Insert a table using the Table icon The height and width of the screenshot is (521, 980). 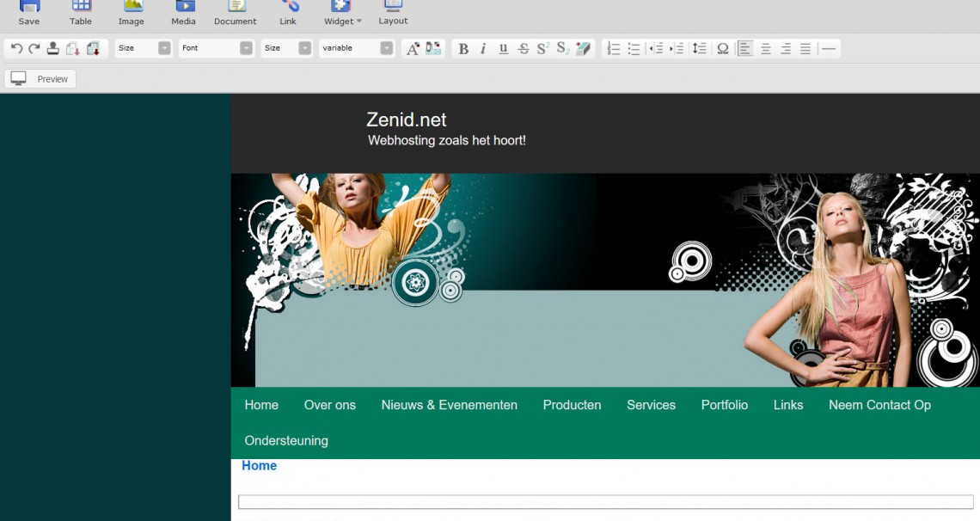point(81,13)
